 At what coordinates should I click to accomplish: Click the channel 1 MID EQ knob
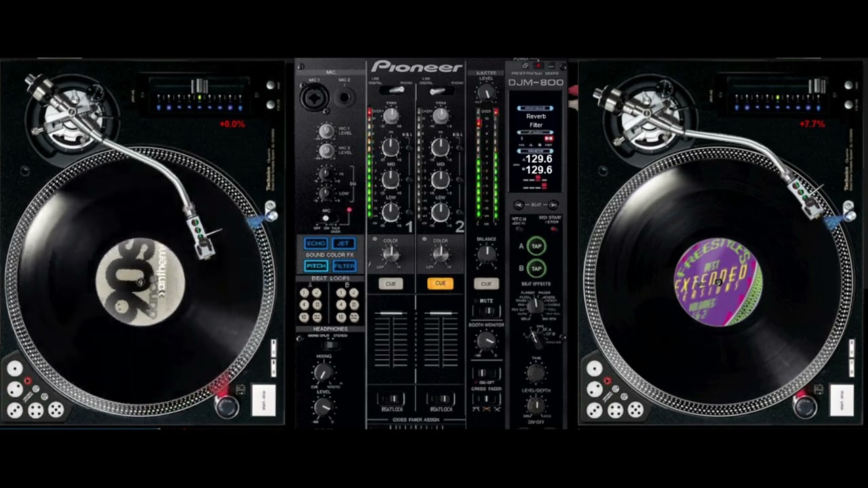[x=391, y=179]
